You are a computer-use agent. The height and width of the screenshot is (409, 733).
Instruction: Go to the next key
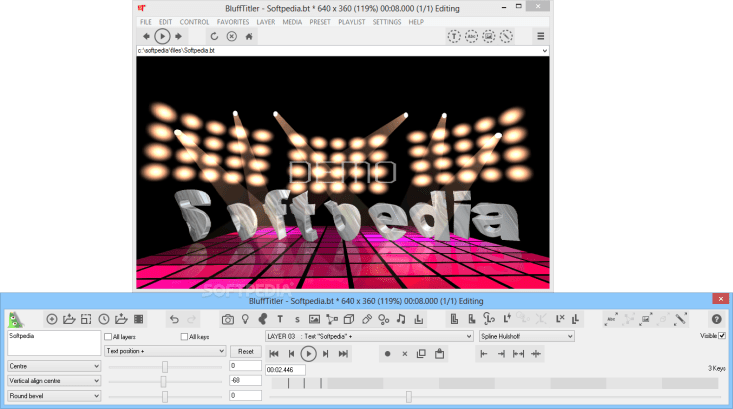coord(326,354)
